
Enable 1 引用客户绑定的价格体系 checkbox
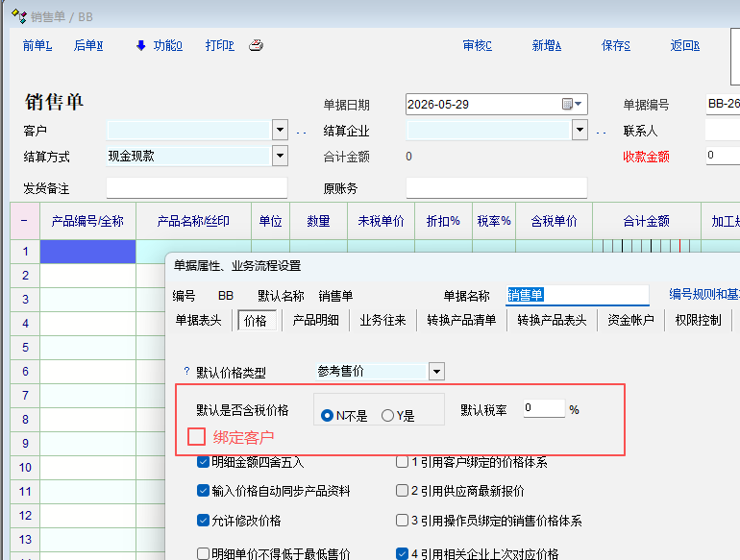click(402, 462)
